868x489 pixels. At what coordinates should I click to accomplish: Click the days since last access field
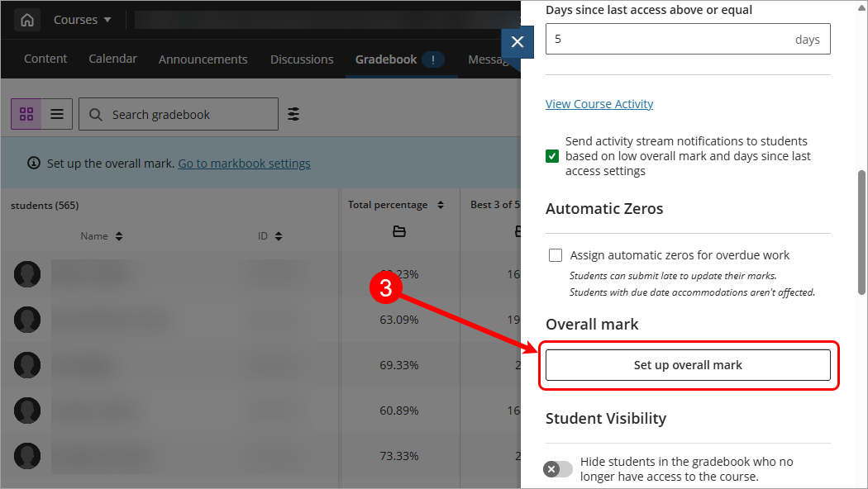pyautogui.click(x=688, y=39)
